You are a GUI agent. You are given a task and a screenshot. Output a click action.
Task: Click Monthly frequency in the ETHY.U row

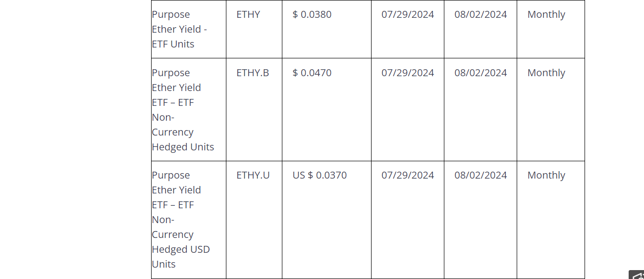pyautogui.click(x=546, y=176)
